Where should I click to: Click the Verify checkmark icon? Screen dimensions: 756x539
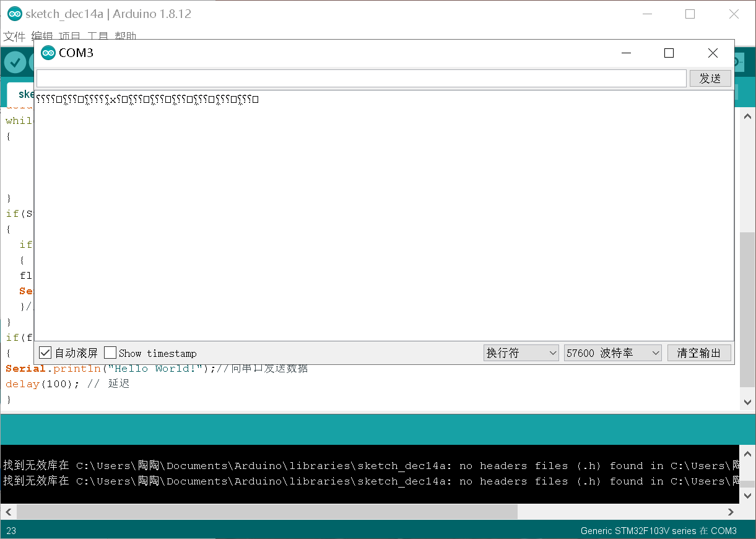(15, 62)
